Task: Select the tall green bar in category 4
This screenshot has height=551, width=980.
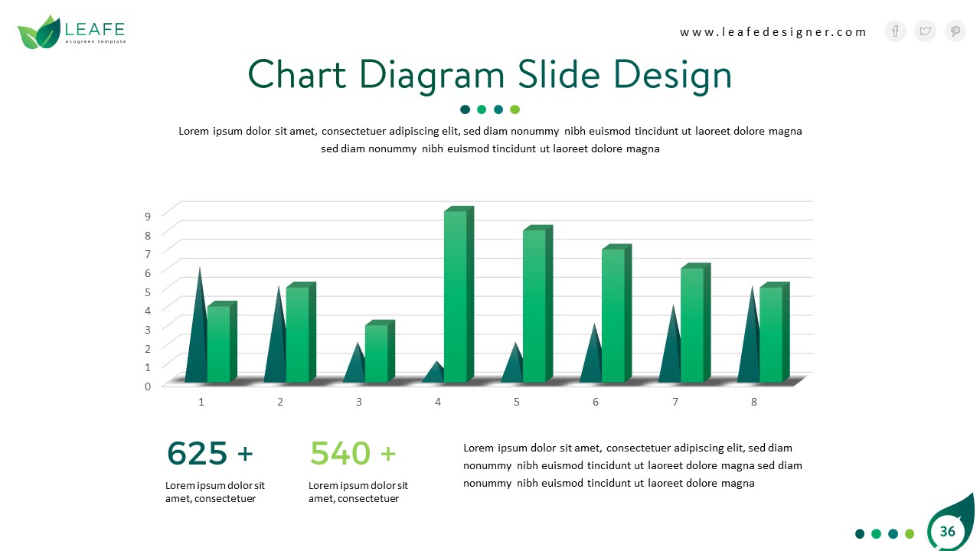Action: pos(459,295)
